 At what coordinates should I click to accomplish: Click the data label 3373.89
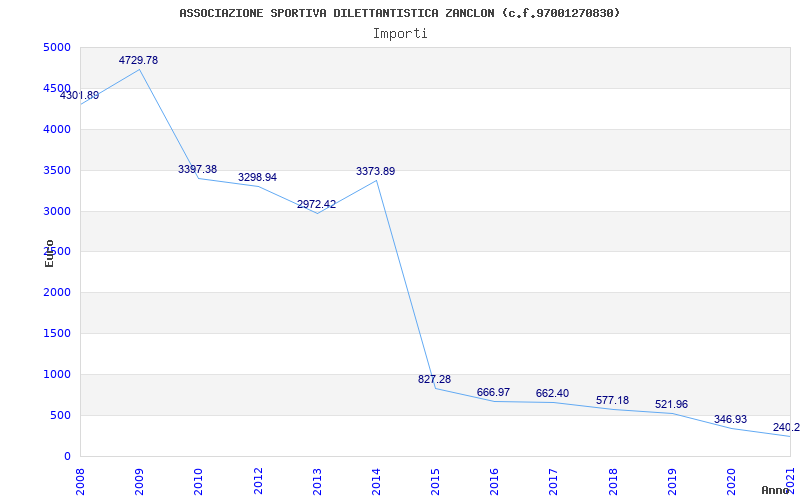[376, 171]
